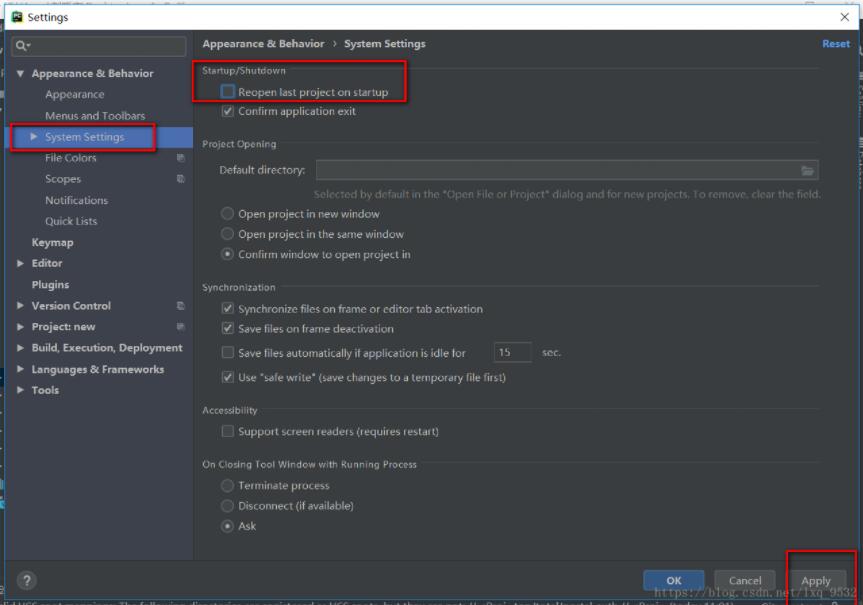Click the Reset link
The width and height of the screenshot is (863, 605).
[836, 43]
